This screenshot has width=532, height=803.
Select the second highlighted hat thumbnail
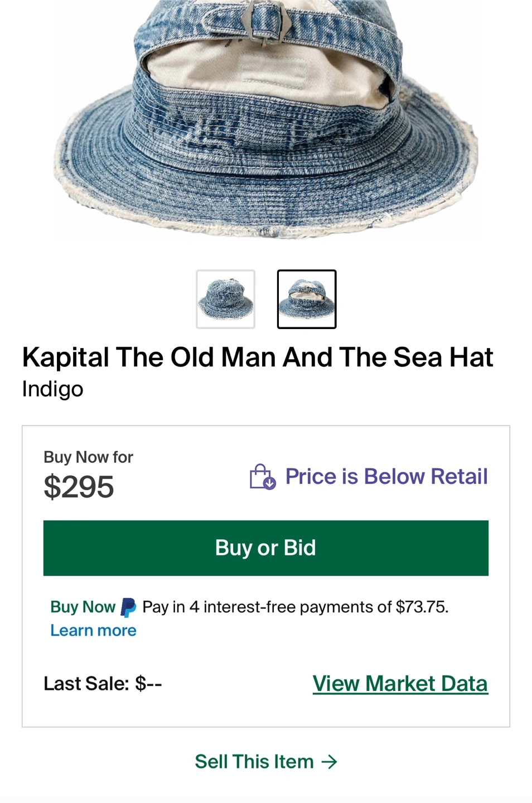(307, 299)
